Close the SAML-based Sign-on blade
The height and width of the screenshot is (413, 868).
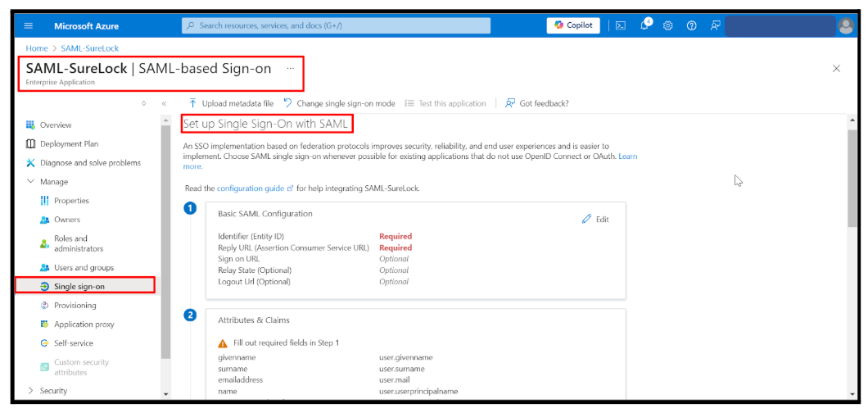pyautogui.click(x=836, y=69)
